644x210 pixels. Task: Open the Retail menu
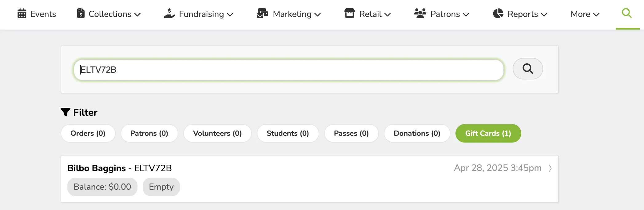tap(368, 14)
